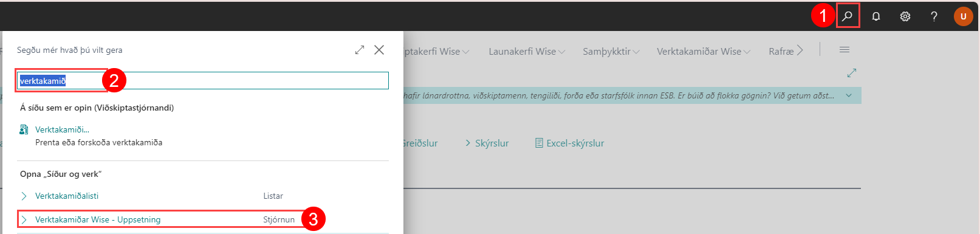The height and width of the screenshot is (234, 980).
Task: Show more menus after Rafræ
Action: [800, 50]
